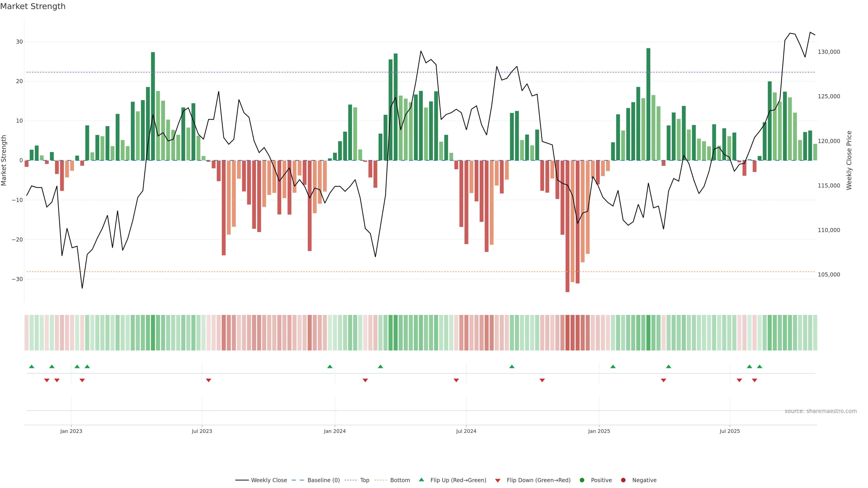Screen dimensions: 868x488
Task: Click the Jan 2024 x-axis label
Action: pyautogui.click(x=335, y=431)
